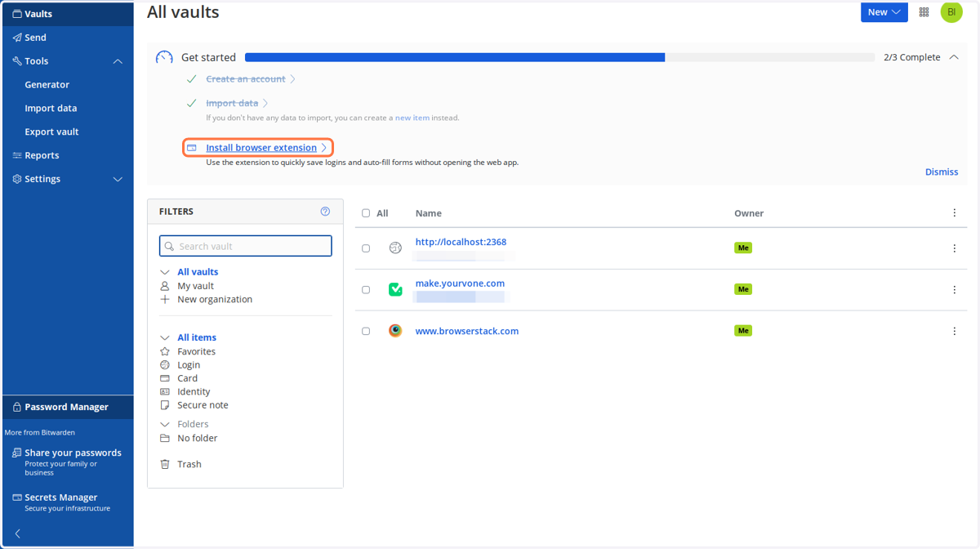Click the Get started progress bar
980x549 pixels.
pos(559,57)
